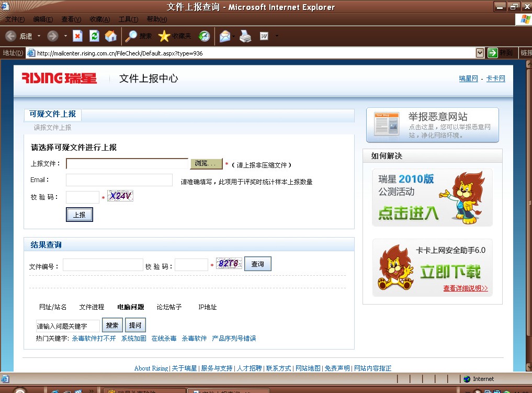Click the 查询 query button
532x393 pixels.
[257, 264]
